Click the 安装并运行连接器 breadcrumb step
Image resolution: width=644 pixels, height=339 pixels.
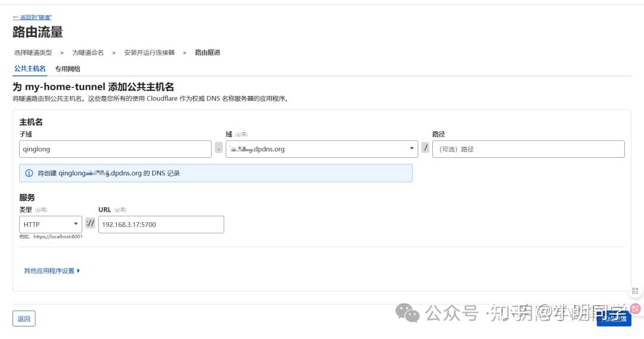tap(149, 52)
